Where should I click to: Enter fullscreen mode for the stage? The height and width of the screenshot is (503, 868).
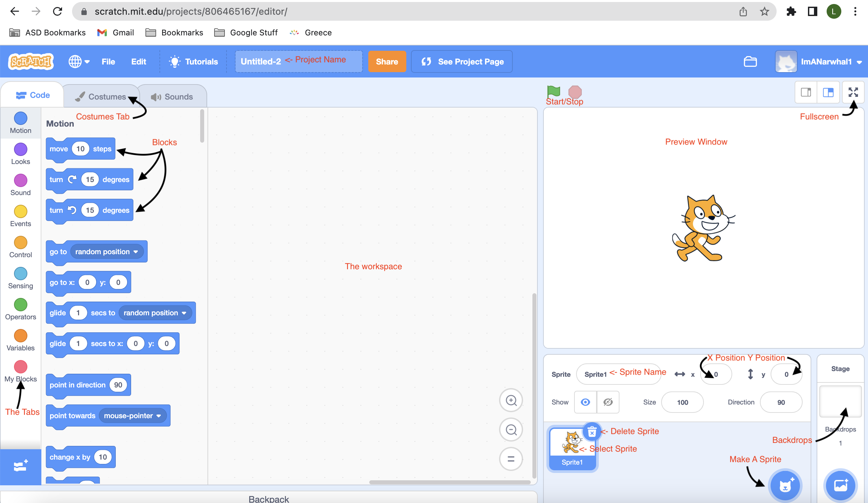(853, 92)
